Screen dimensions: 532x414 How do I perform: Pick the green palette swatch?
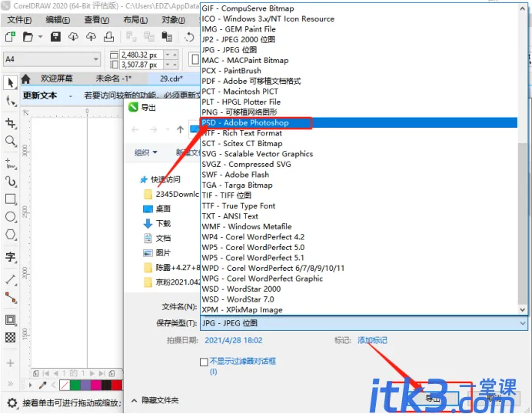click(75, 385)
